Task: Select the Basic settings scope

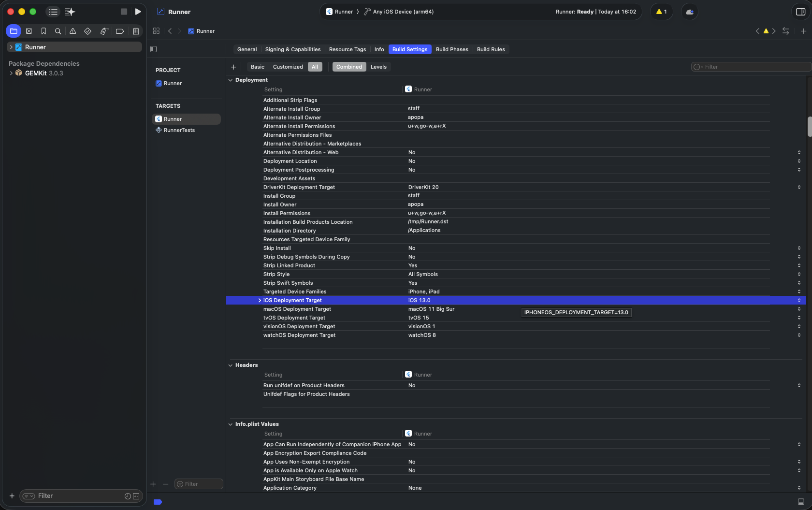Action: (257, 67)
